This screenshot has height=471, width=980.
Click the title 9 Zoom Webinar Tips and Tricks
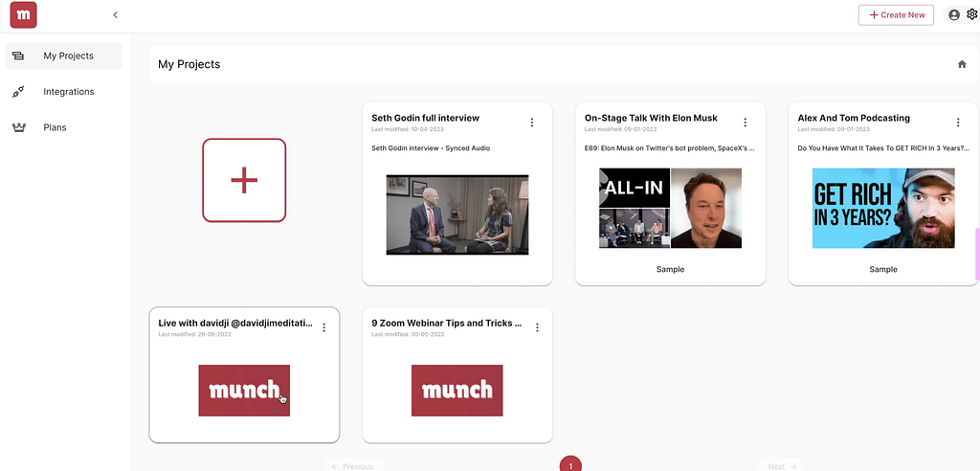[446, 323]
